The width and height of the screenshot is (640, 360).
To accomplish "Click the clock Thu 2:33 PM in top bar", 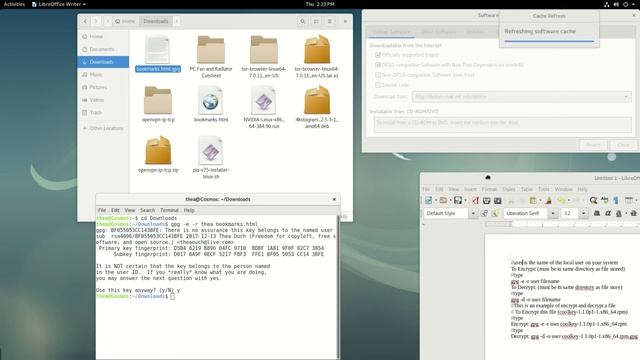I will tap(320, 4).
